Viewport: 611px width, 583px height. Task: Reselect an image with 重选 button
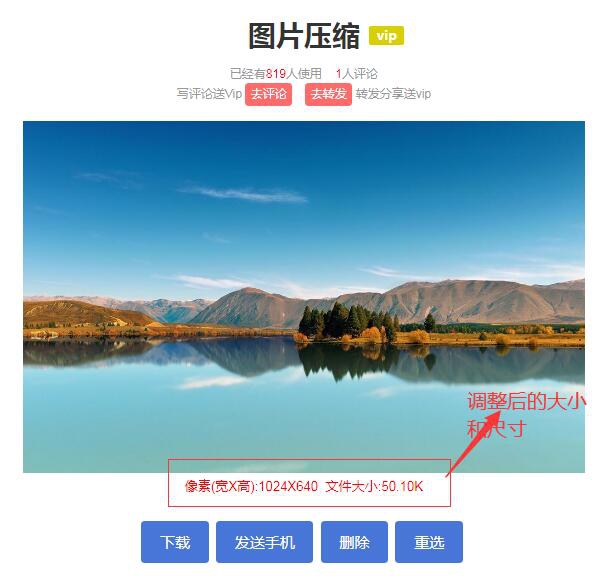click(x=429, y=542)
